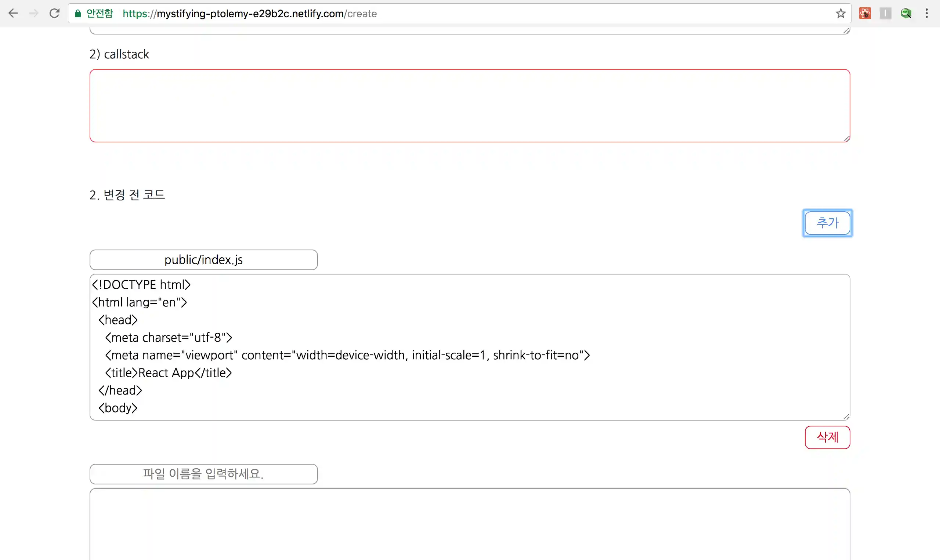This screenshot has width=940, height=560.
Task: Click the 파일 이름을 입력하세요 input field
Action: [x=203, y=474]
